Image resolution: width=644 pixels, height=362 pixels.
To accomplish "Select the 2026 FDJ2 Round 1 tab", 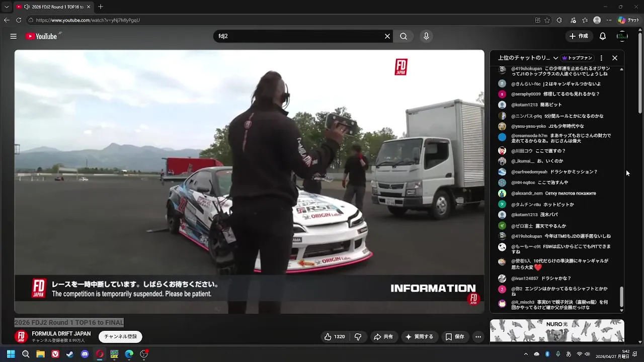I will coord(53,7).
